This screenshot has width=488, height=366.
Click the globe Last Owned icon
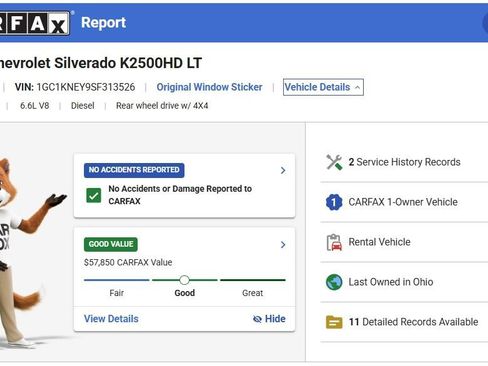tap(334, 282)
